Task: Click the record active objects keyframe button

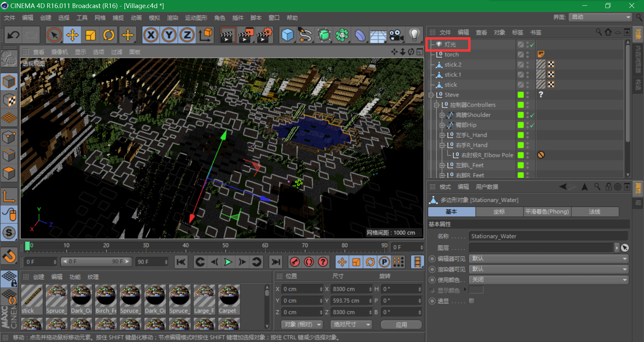Action: pyautogui.click(x=294, y=262)
